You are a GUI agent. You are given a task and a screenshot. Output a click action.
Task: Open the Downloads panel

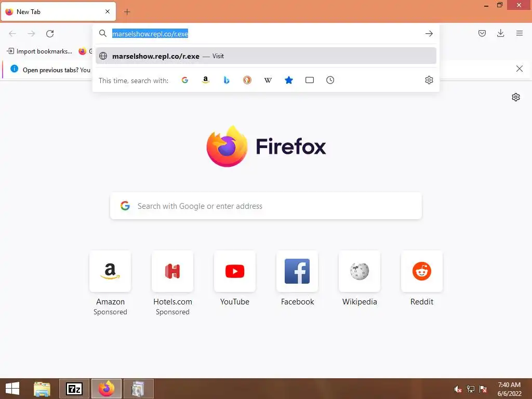[x=500, y=33]
